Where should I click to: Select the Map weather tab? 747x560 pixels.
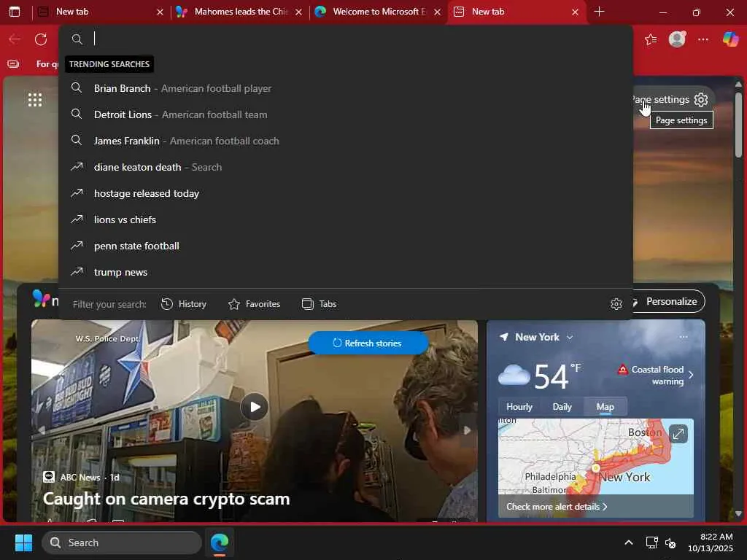coord(605,407)
